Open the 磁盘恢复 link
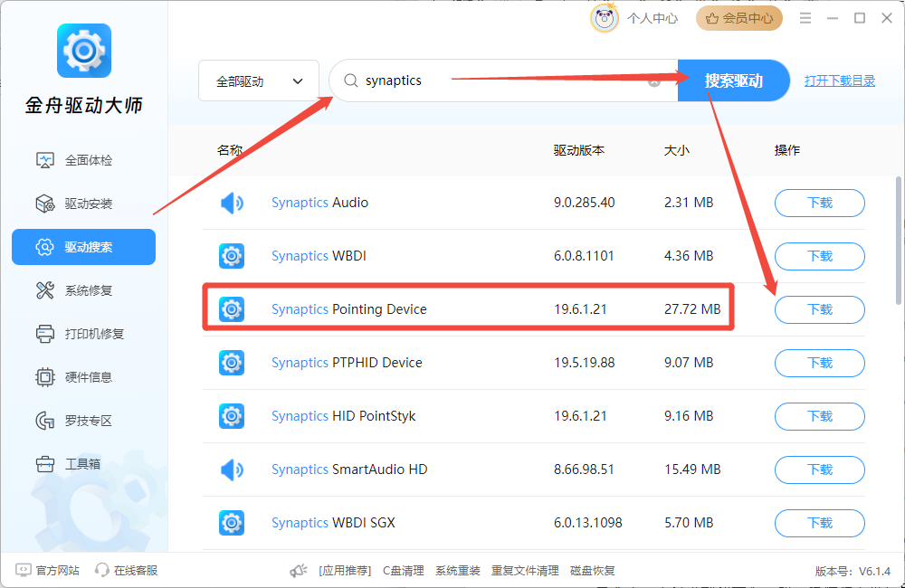This screenshot has width=905, height=588. (x=592, y=571)
